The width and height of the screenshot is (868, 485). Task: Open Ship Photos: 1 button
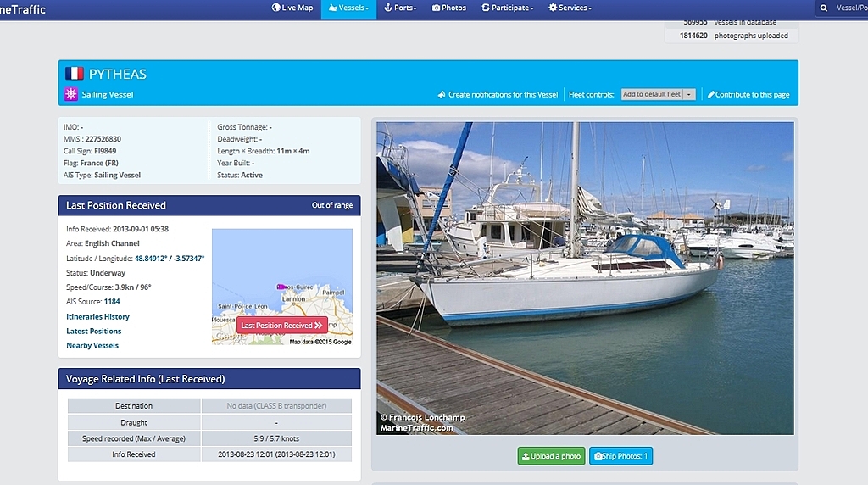pos(620,456)
